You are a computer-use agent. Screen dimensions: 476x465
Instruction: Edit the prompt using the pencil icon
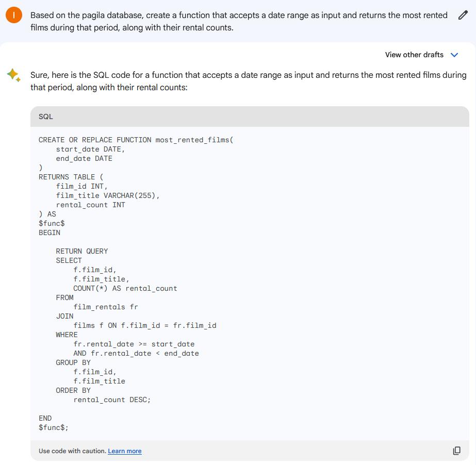(463, 15)
